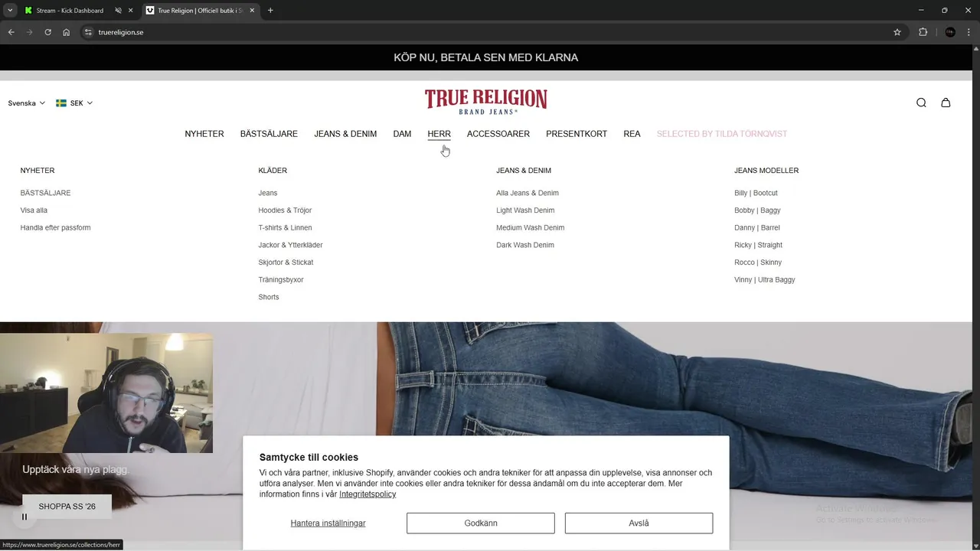Open Shorts link
The height and width of the screenshot is (551, 980).
coord(269,297)
